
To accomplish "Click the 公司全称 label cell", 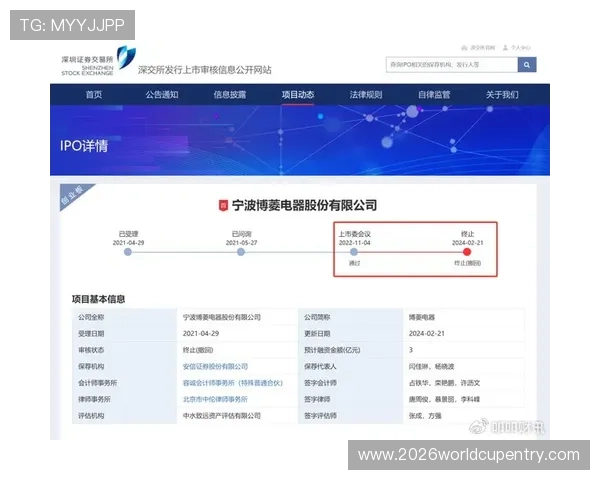I will click(x=124, y=317).
